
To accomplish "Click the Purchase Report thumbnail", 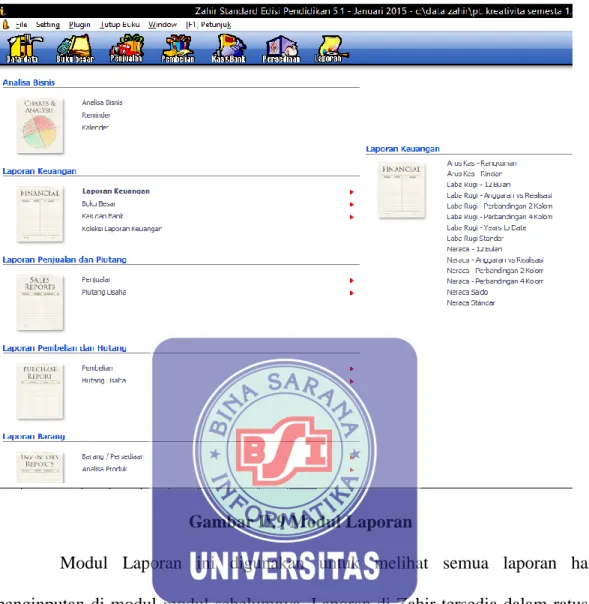I will 40,391.
